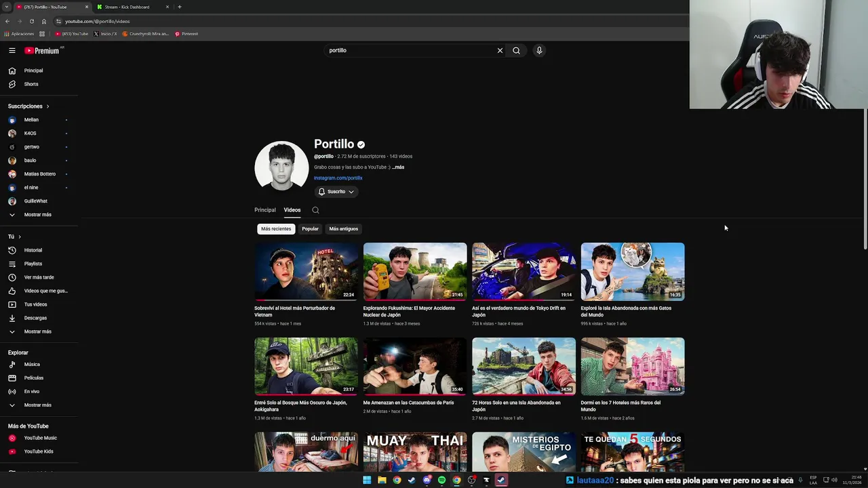
Task: Click the YouTube search input field
Action: 410,50
